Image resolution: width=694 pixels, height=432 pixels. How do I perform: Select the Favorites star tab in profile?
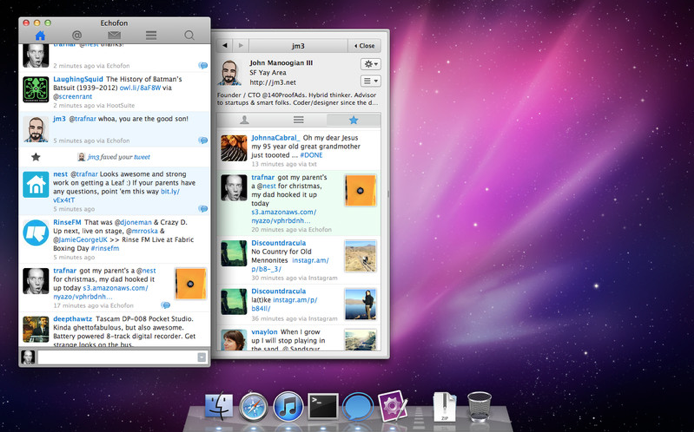point(352,120)
